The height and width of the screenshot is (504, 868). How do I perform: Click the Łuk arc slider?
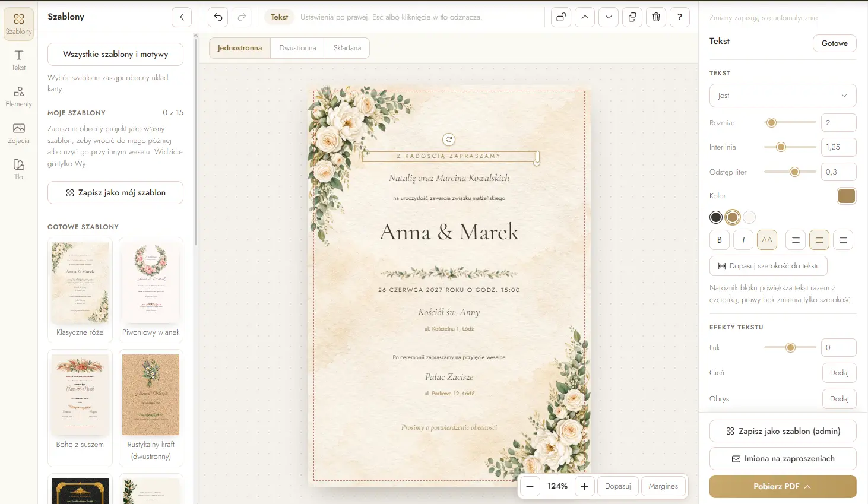pyautogui.click(x=790, y=348)
